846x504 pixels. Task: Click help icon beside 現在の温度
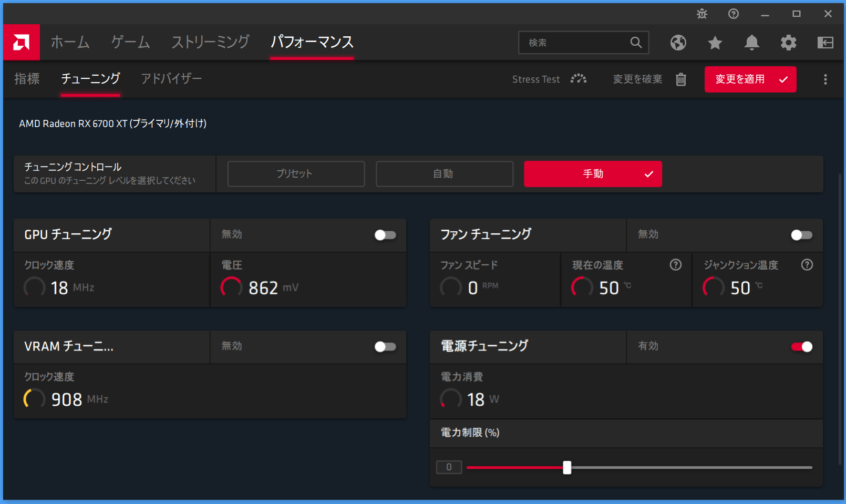click(x=676, y=265)
